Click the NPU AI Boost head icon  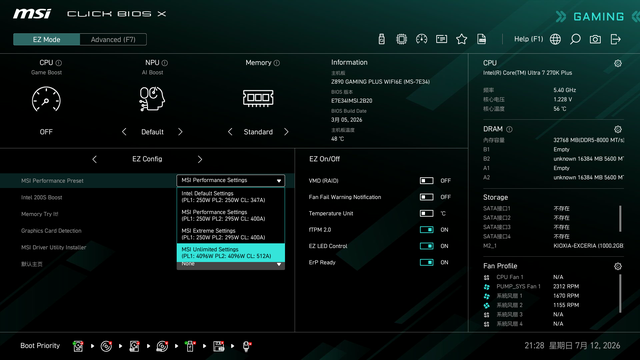coord(152,99)
